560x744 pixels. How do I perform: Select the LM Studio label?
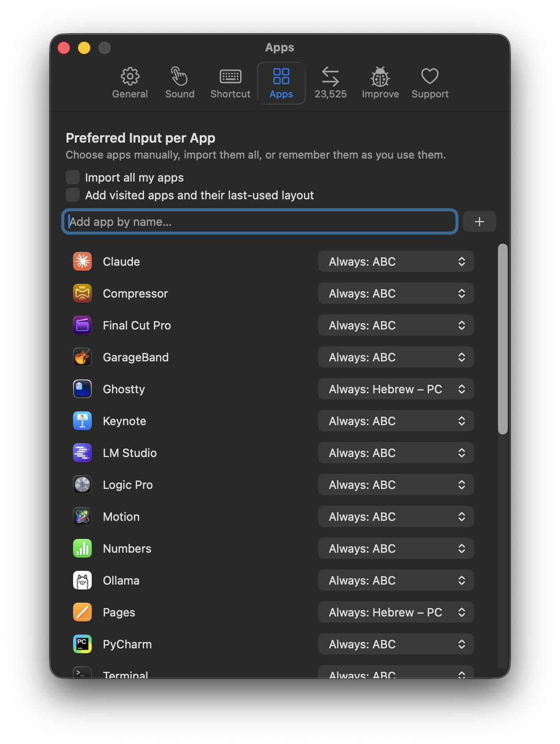tap(130, 453)
